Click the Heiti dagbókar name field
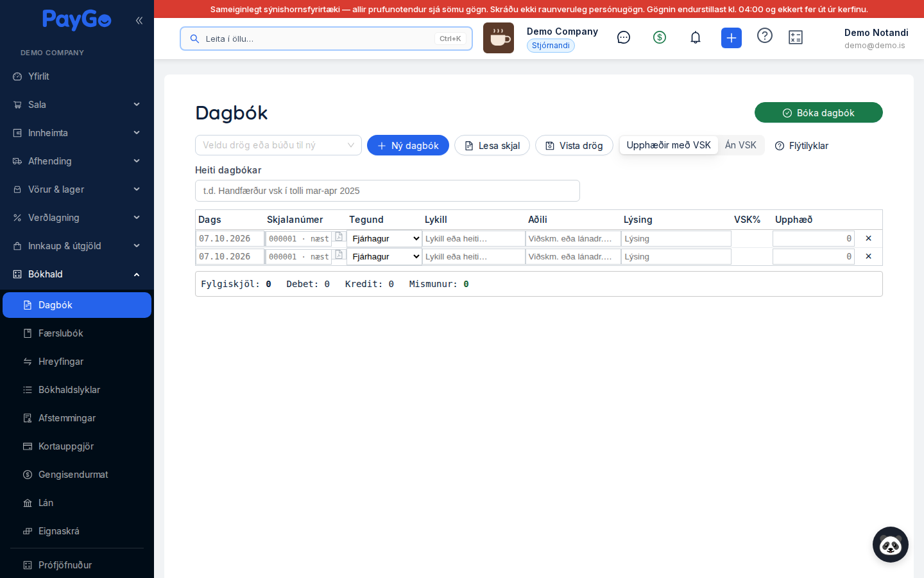The height and width of the screenshot is (578, 924). (388, 191)
